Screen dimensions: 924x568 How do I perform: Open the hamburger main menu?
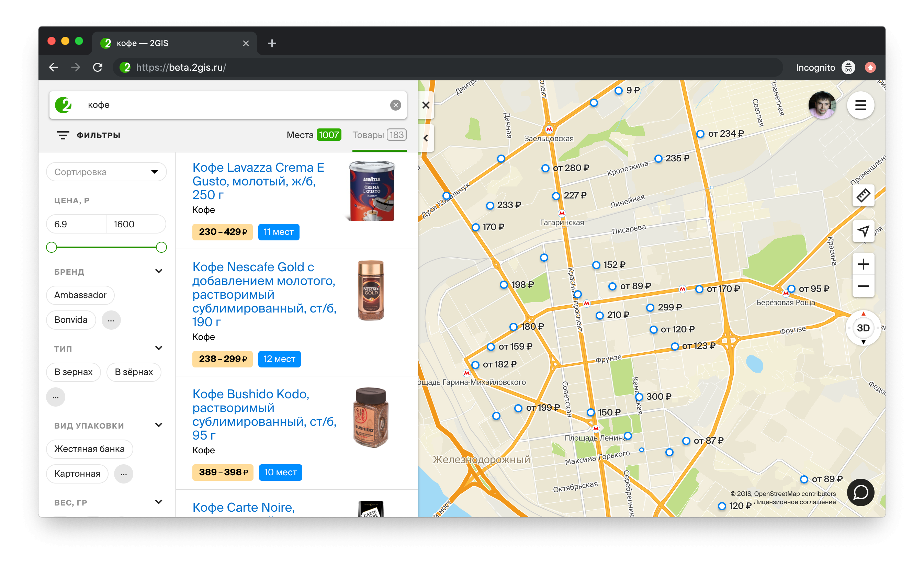[860, 105]
